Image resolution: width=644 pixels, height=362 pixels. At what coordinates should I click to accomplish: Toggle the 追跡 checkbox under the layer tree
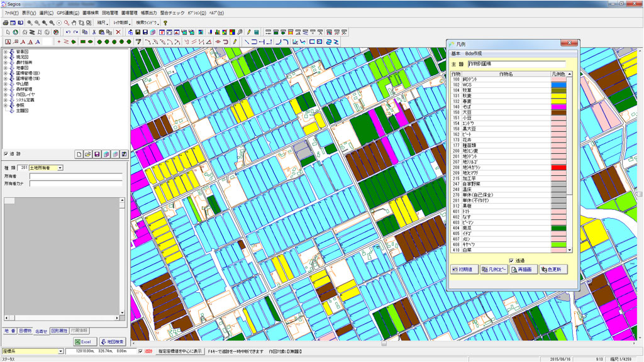click(6, 154)
